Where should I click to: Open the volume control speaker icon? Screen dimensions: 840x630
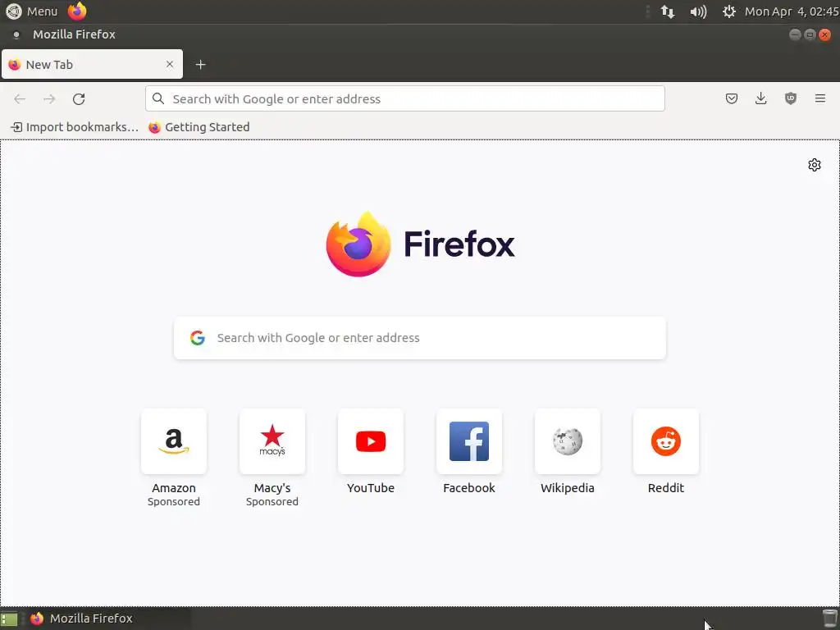698,11
